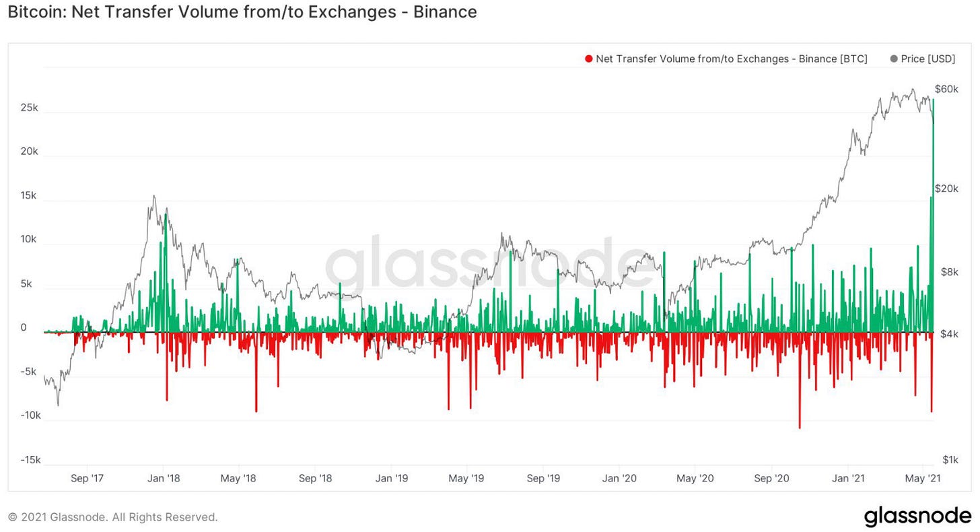
Task: Click the '-15k' left axis label
Action: coord(30,460)
